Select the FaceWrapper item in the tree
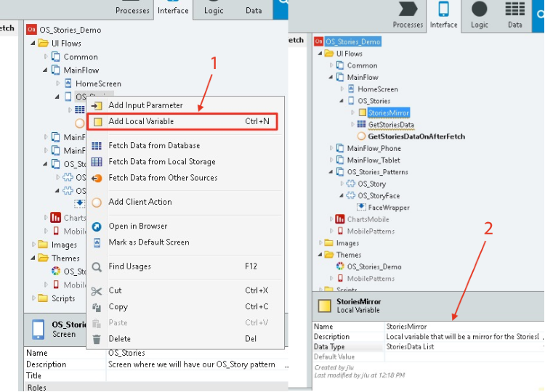545x392 pixels. [388, 208]
